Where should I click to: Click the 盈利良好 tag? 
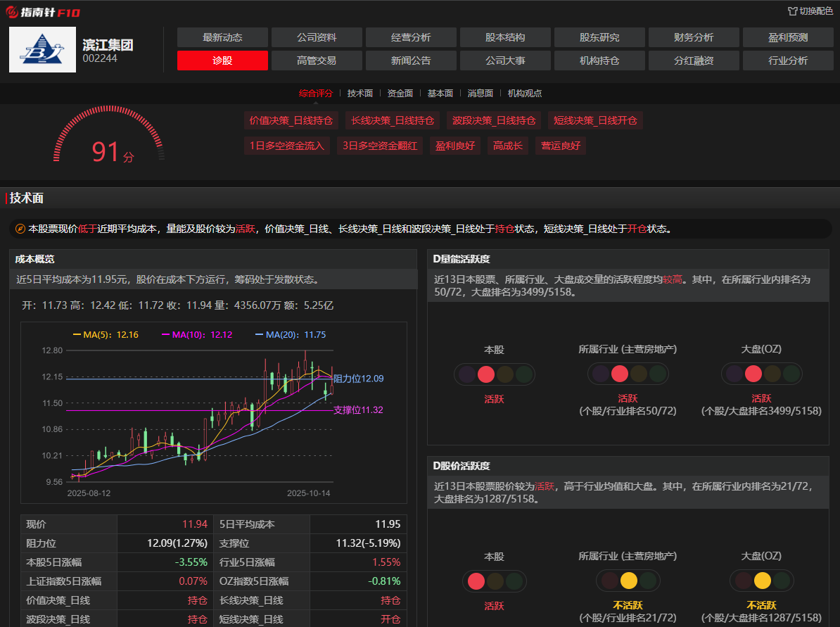pyautogui.click(x=454, y=146)
